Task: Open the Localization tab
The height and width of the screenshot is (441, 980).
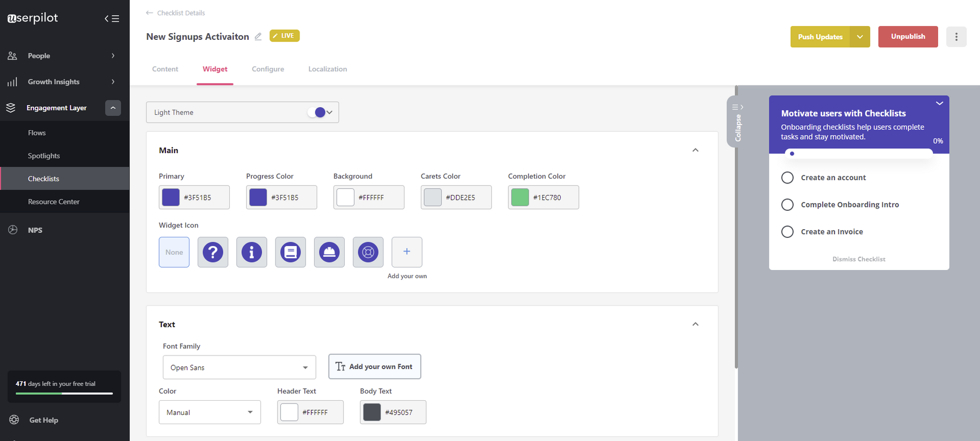Action: click(x=327, y=69)
